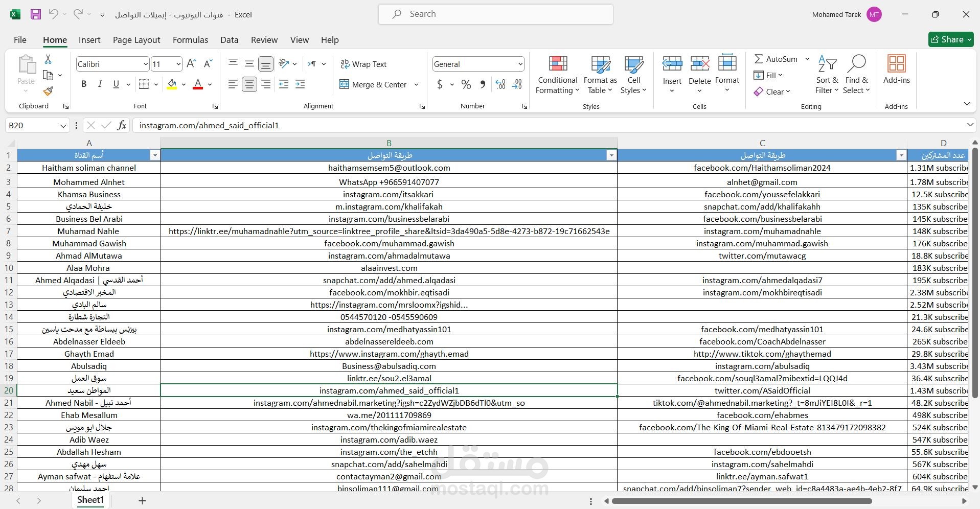The width and height of the screenshot is (980, 509).
Task: Open Cell Styles gallery
Action: coord(633,75)
